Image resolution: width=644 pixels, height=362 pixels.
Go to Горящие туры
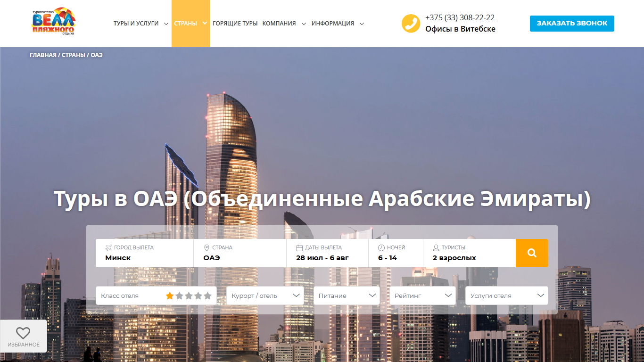point(235,24)
